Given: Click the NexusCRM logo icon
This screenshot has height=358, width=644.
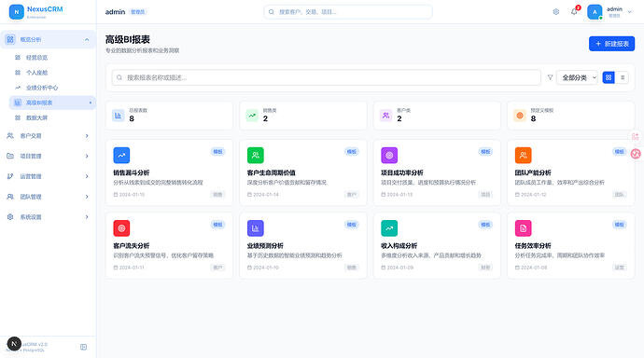Looking at the screenshot, I should tap(17, 12).
